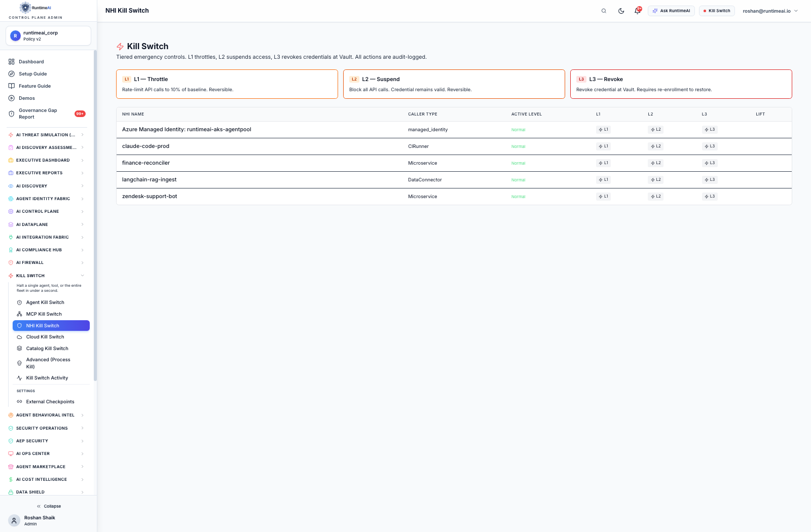Screen dimensions: 811x532
Task: Apply L2 suspend to finance-reconciler
Action: (x=655, y=163)
